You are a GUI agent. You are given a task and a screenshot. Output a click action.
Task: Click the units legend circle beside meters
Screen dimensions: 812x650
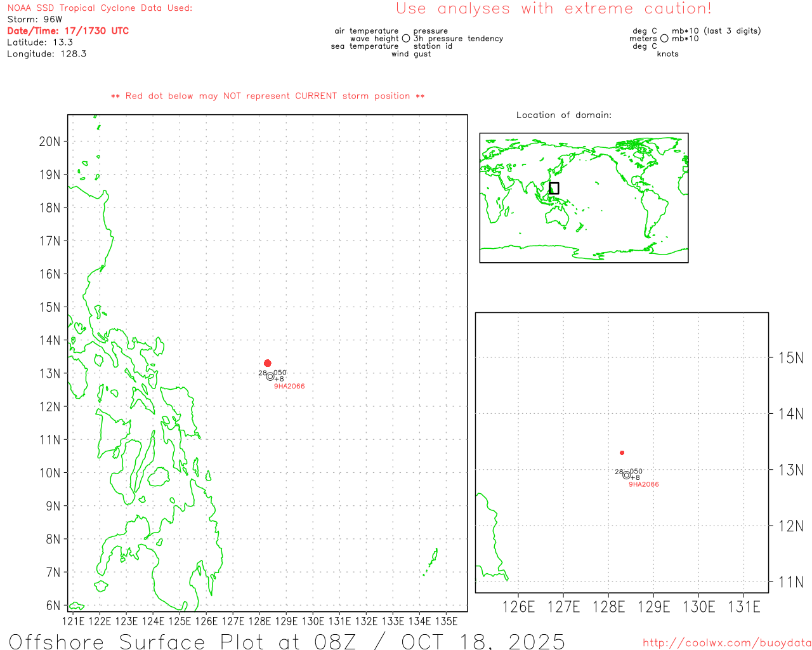click(664, 39)
